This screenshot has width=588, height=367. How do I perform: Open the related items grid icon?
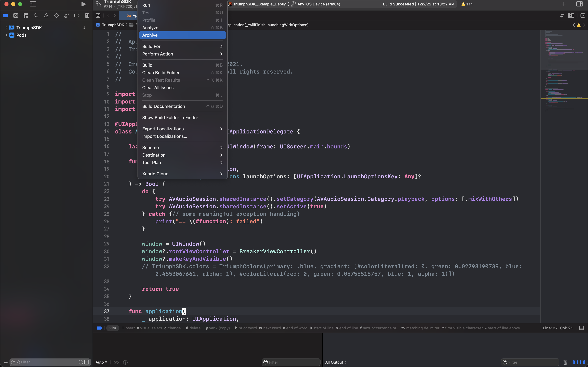click(x=98, y=15)
